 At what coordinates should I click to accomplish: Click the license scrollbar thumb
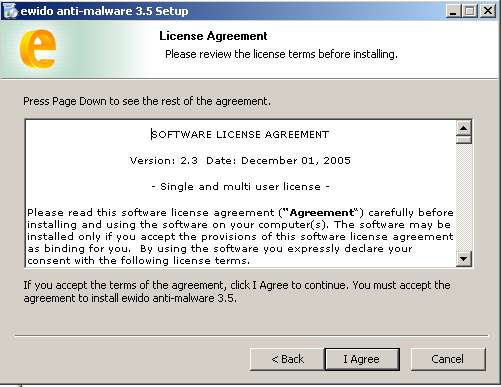[464, 139]
